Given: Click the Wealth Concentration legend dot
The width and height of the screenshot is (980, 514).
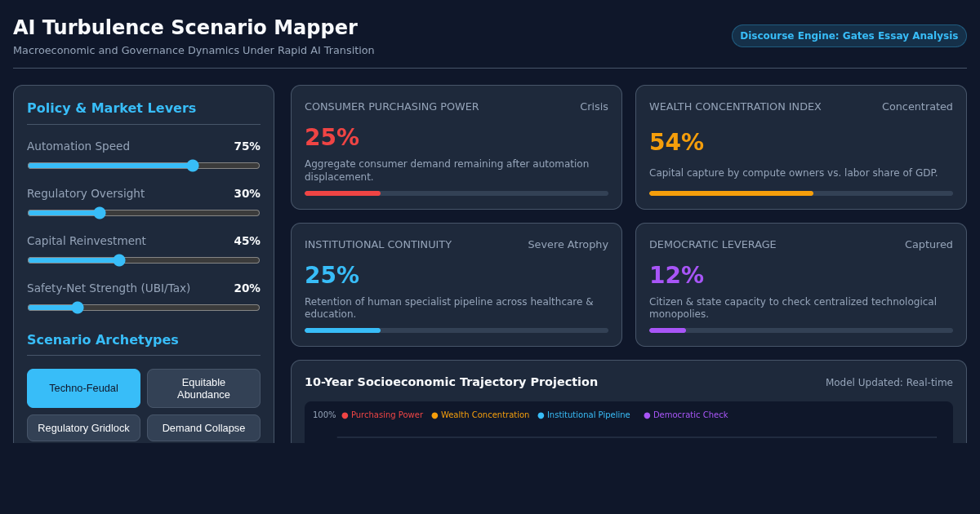Looking at the screenshot, I should tap(434, 415).
